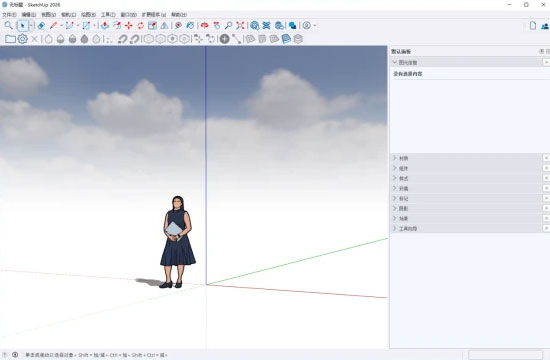Open the Rectangle shapes dropdown arrow
Screen dimensions: 550x360
tap(94, 26)
